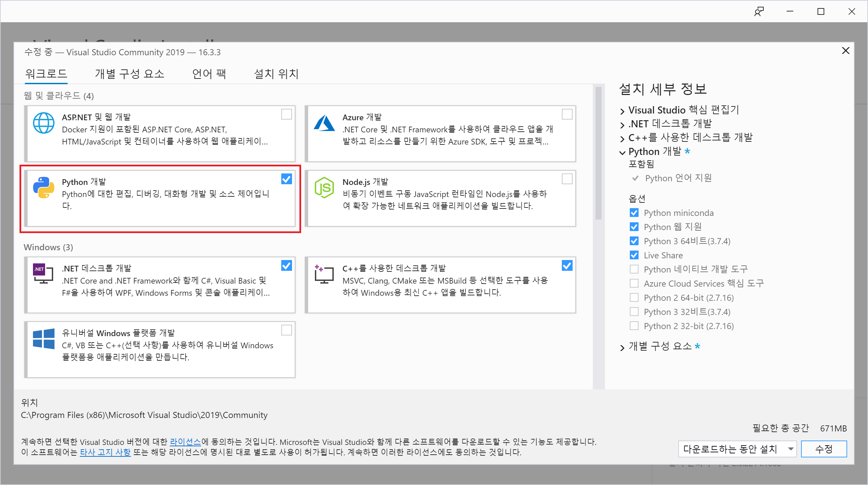The height and width of the screenshot is (485, 868).
Task: Click the C++ desktop development icon
Action: [324, 273]
